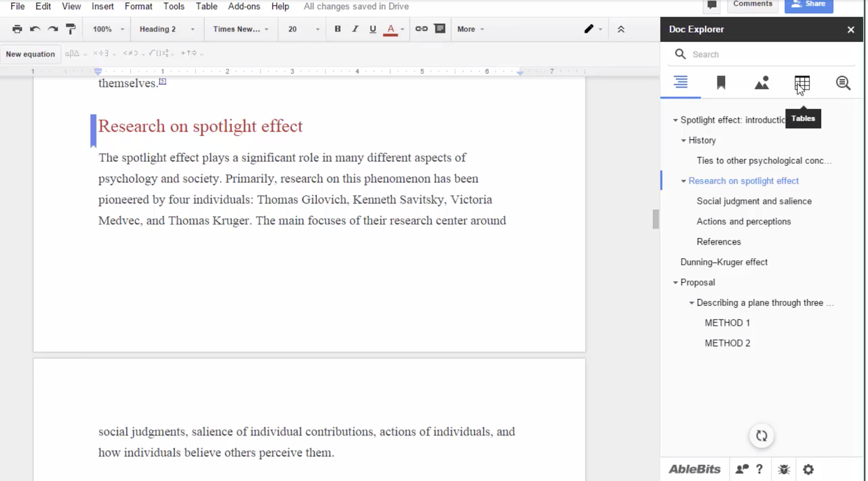Click the Share button
868x481 pixels.
[x=808, y=5]
